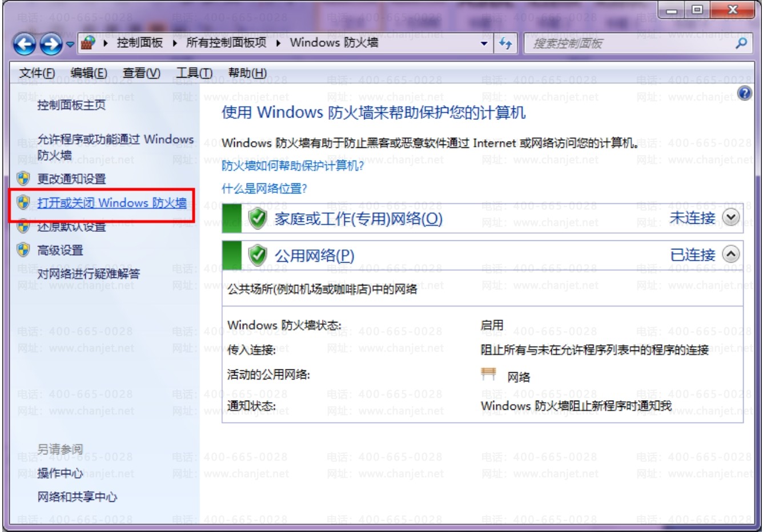Click the 公用网络(P) header title
Image resolution: width=763 pixels, height=532 pixels.
[314, 255]
